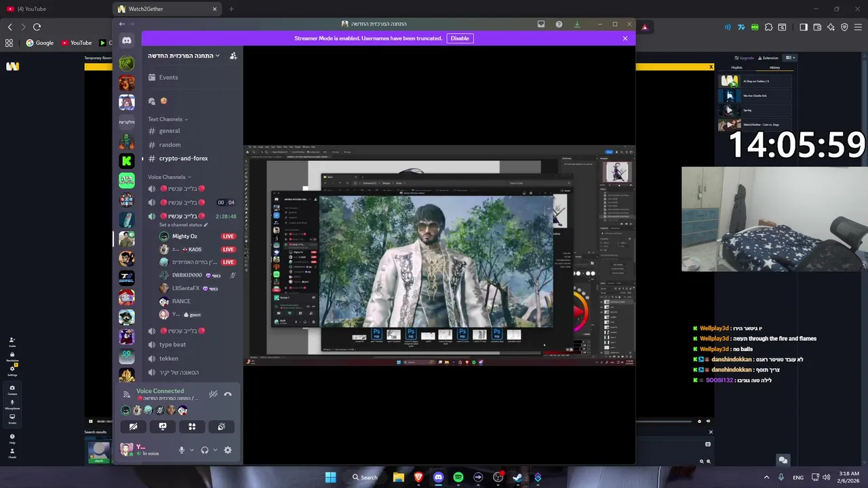Deafen with the headphones icon

[x=205, y=450]
